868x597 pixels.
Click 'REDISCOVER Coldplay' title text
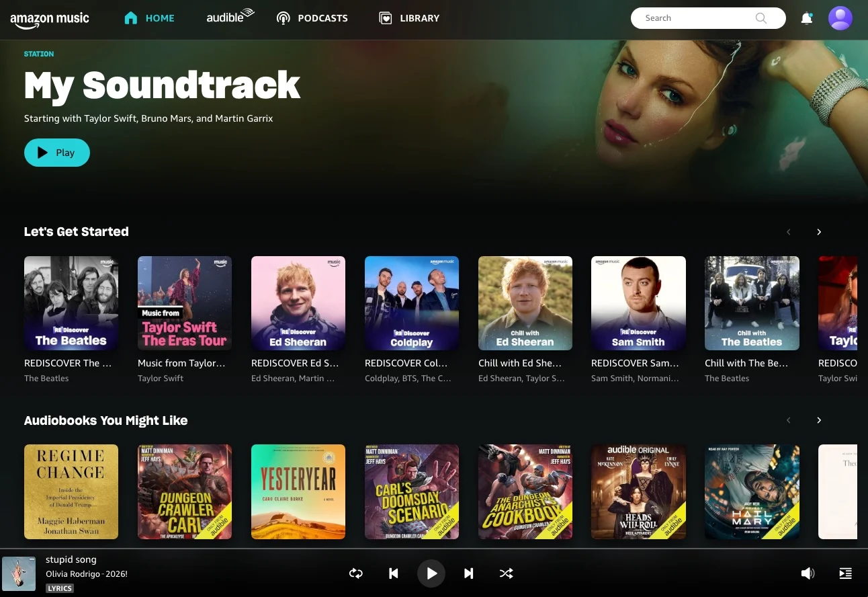click(x=406, y=363)
